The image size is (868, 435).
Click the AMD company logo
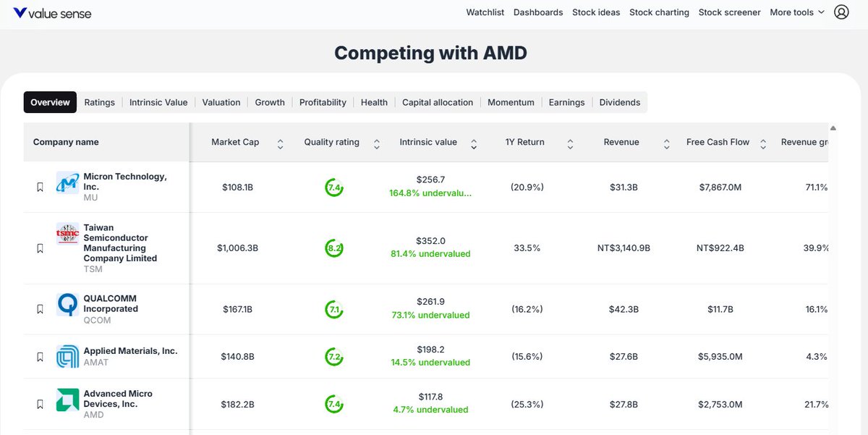tap(67, 400)
